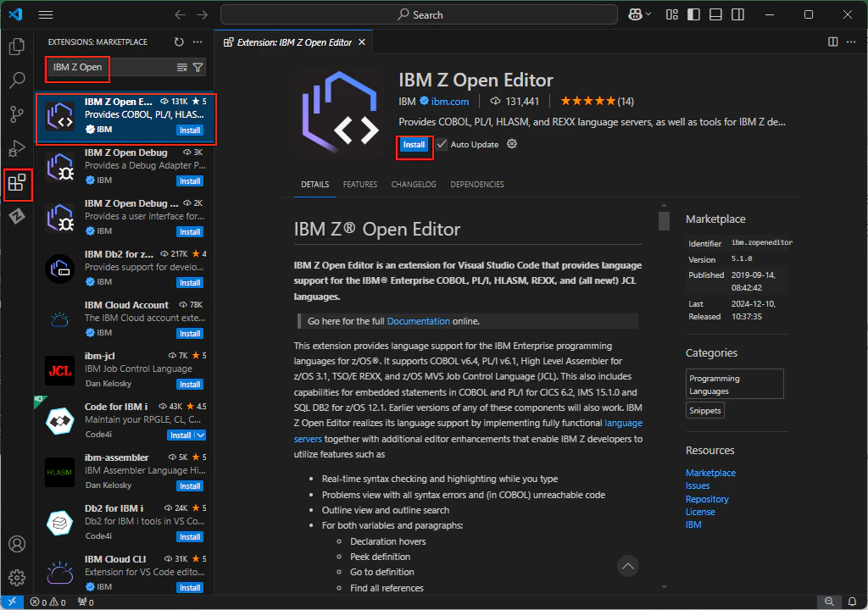
Task: Open the Documentation link
Action: [419, 321]
